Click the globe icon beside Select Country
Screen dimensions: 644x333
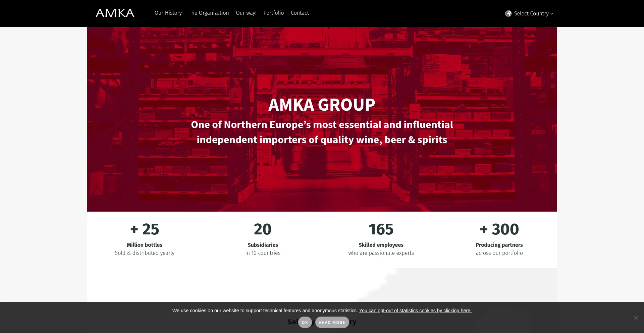508,13
